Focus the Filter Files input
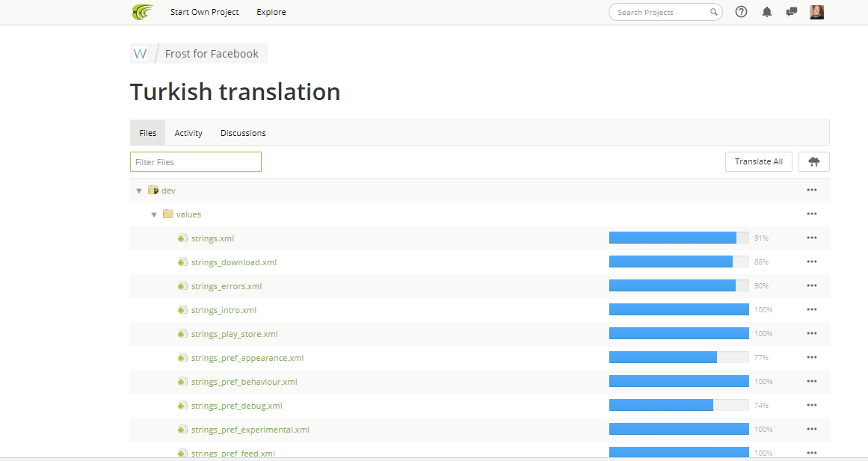The image size is (868, 461). tap(195, 161)
